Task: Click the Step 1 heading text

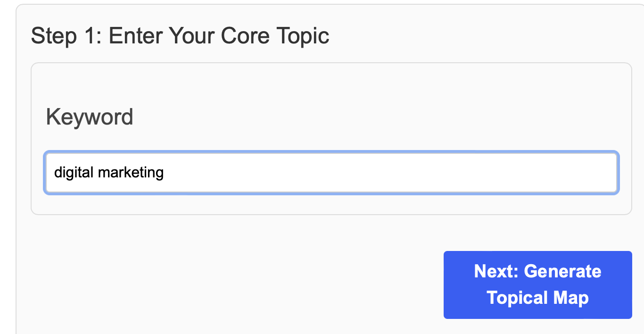Action: (x=180, y=35)
